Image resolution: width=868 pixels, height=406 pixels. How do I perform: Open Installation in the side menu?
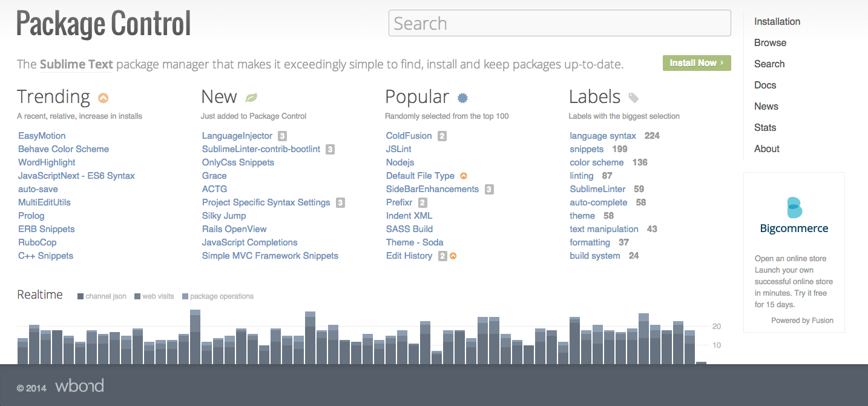777,21
